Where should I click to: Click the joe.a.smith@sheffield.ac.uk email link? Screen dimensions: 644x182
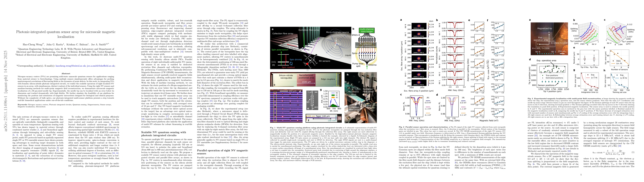tap(101, 66)
